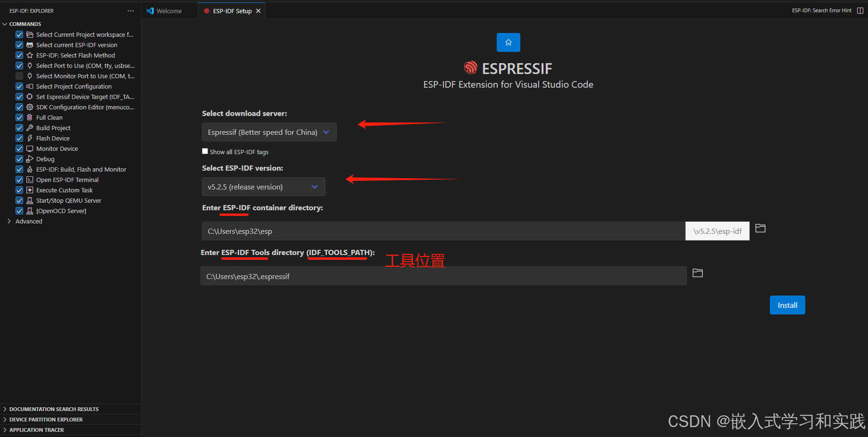Click the flame icon for Build, Flash and Monitor
This screenshot has height=437, width=868.
30,169
